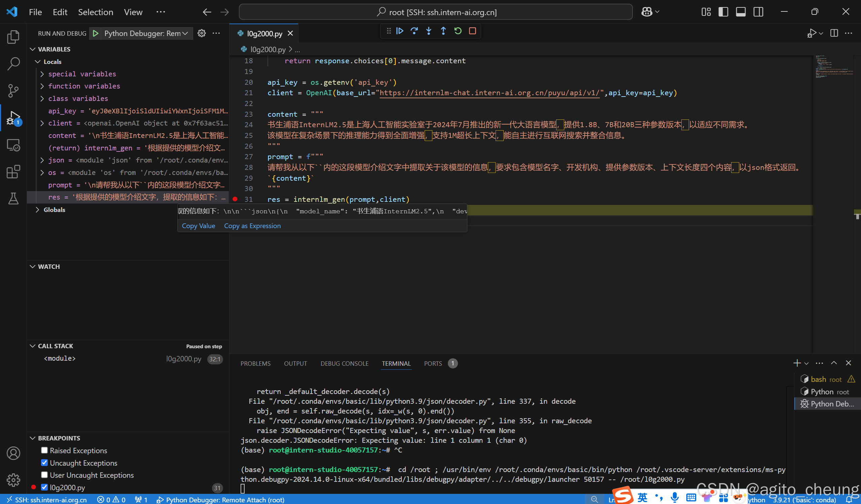Stop debugging with the red square
Image resolution: width=861 pixels, height=504 pixels.
click(x=472, y=31)
